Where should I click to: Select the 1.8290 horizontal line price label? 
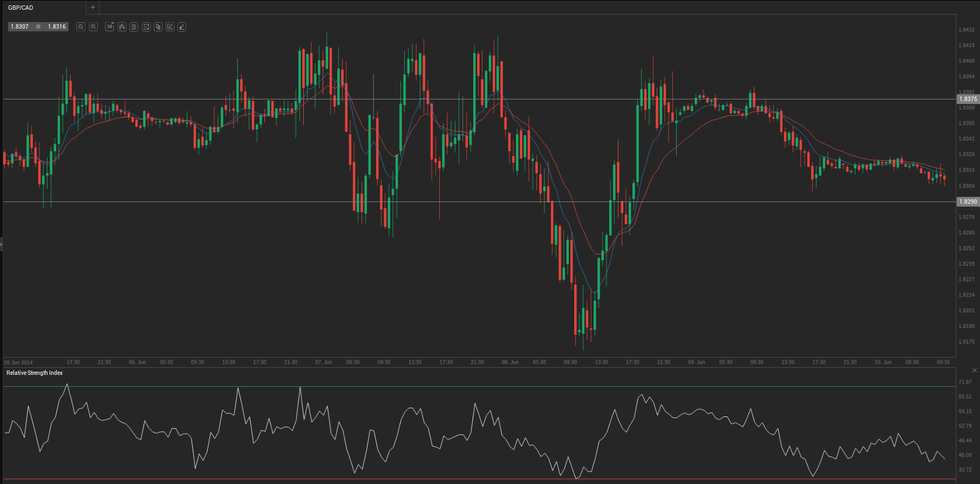tap(968, 201)
